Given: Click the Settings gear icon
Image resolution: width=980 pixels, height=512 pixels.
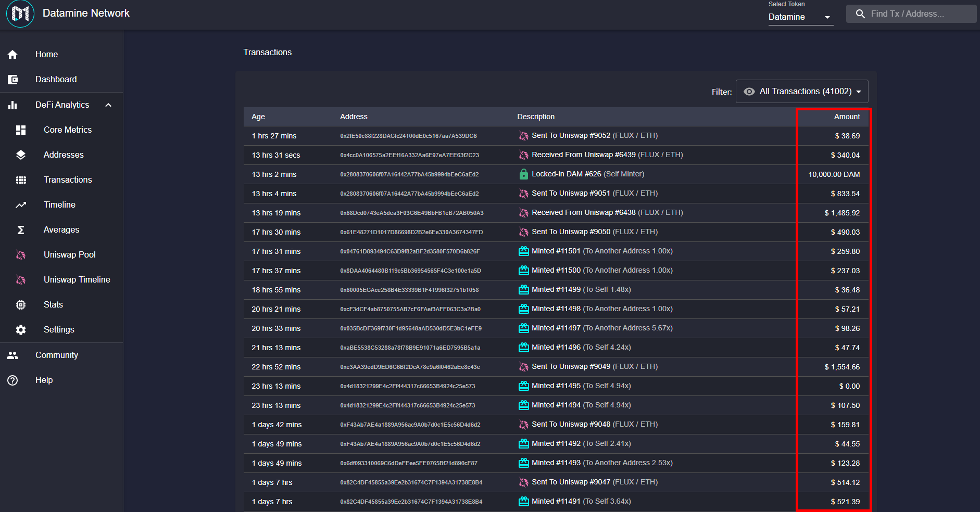Looking at the screenshot, I should (21, 330).
